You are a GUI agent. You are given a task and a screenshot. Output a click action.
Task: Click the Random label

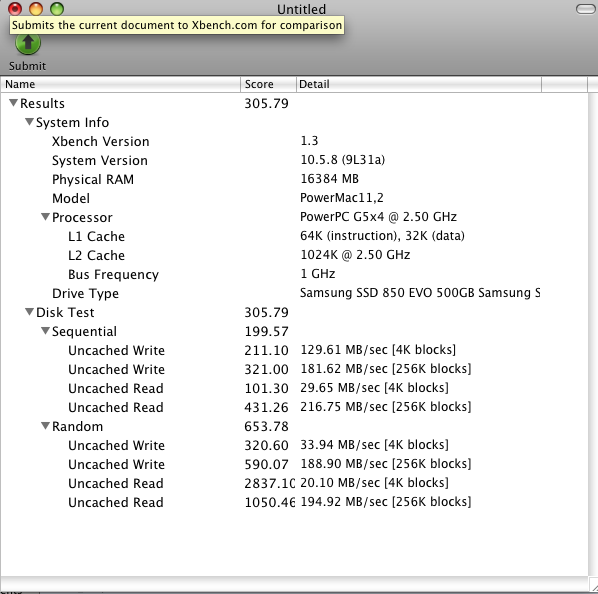pos(77,426)
